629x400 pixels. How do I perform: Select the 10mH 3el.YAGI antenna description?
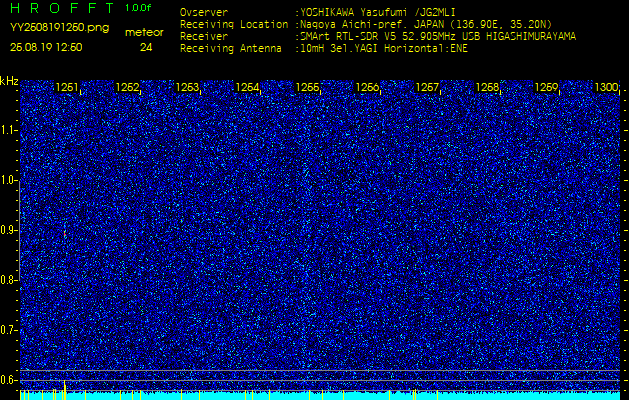pyautogui.click(x=384, y=49)
